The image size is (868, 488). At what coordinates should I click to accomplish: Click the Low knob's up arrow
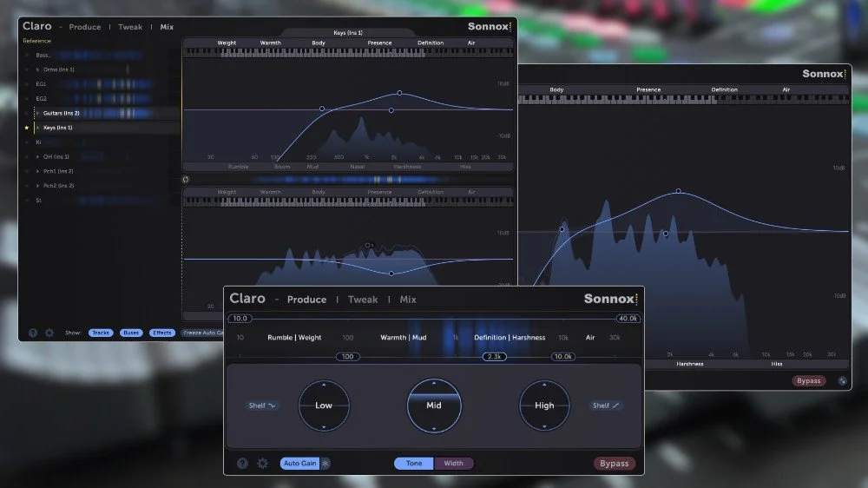click(x=324, y=384)
